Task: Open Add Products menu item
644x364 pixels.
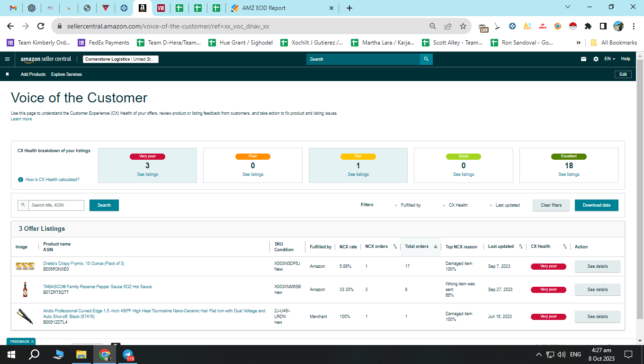Action: (x=33, y=74)
